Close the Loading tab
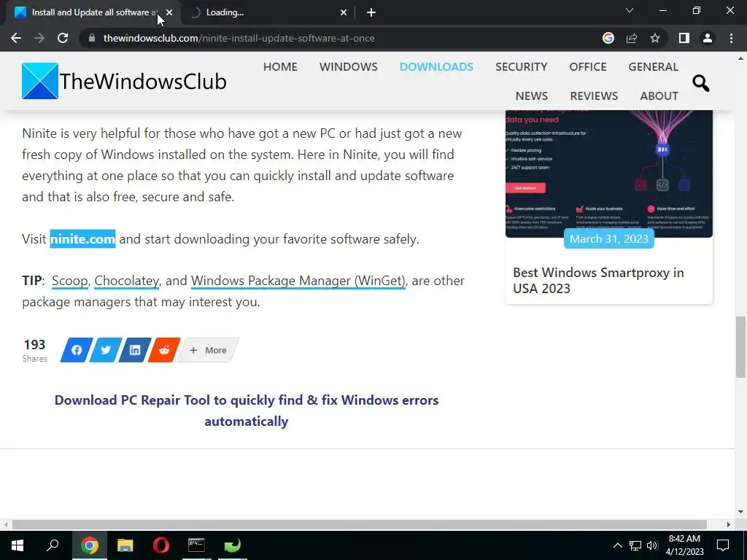 click(x=344, y=12)
